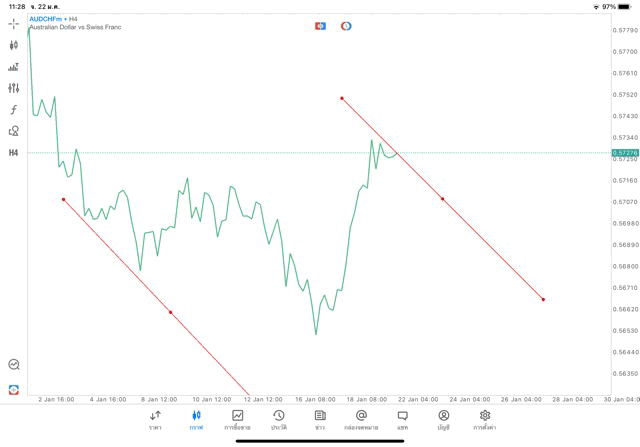The image size is (640, 447).
Task: Select the crosshair tool in left sidebar
Action: click(13, 22)
